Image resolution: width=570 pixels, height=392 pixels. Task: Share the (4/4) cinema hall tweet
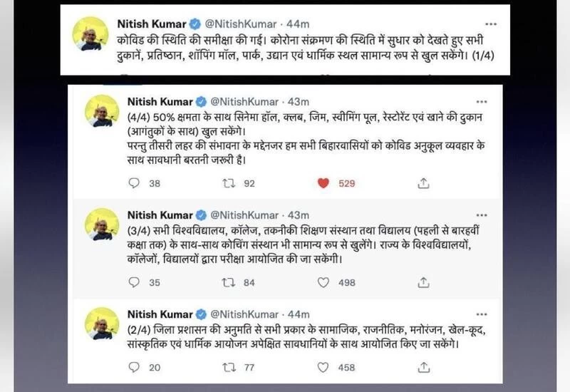pyautogui.click(x=423, y=184)
